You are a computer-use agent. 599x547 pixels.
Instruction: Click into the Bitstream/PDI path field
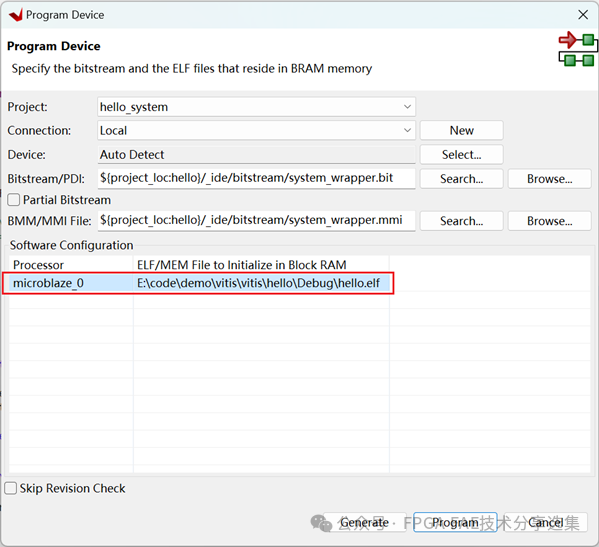[256, 179]
